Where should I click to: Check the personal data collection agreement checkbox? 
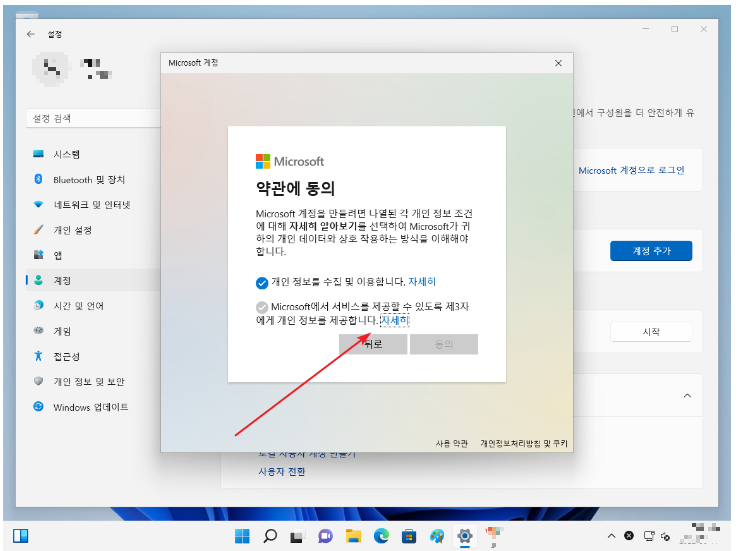pyautogui.click(x=262, y=283)
